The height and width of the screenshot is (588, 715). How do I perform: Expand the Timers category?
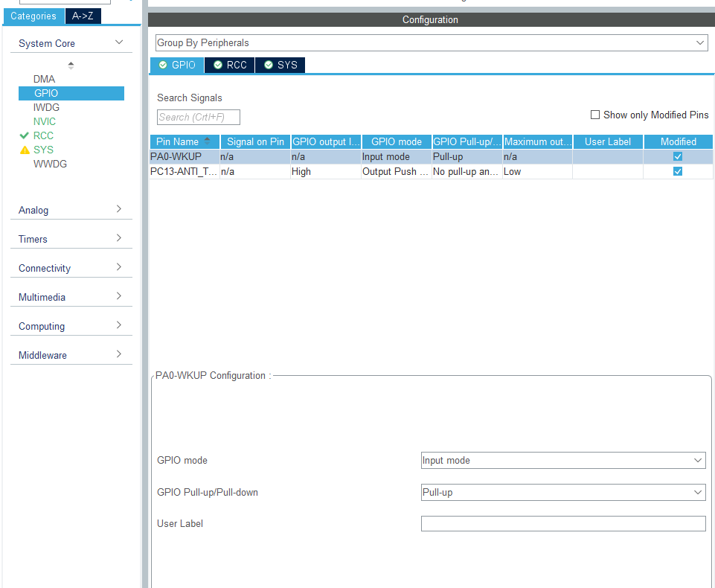point(71,239)
